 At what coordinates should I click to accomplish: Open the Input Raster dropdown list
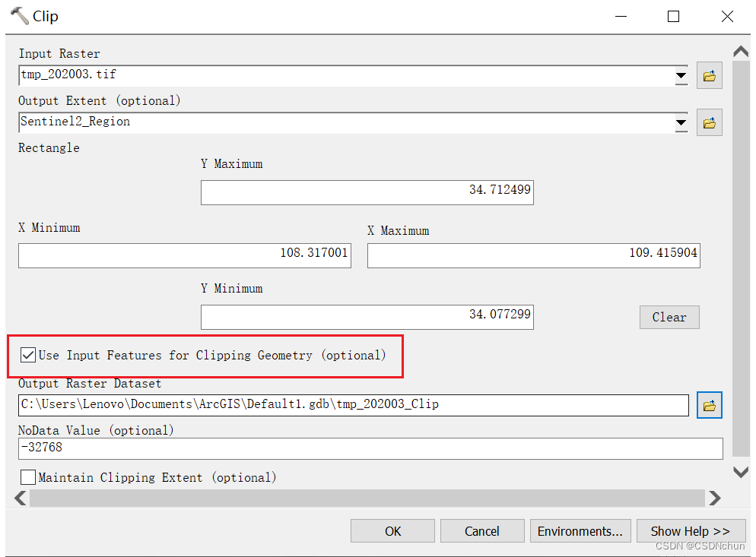680,75
